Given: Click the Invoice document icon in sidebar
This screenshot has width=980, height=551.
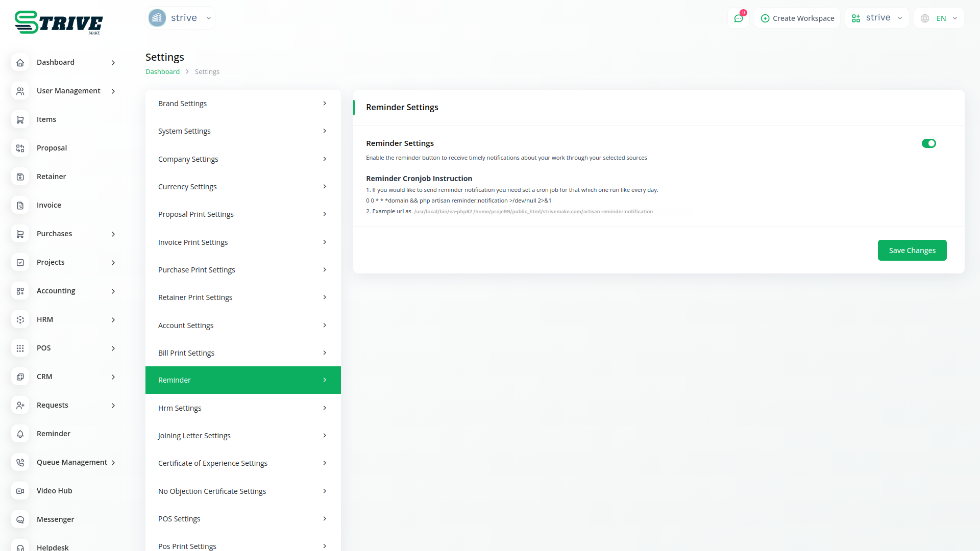Looking at the screenshot, I should (20, 205).
